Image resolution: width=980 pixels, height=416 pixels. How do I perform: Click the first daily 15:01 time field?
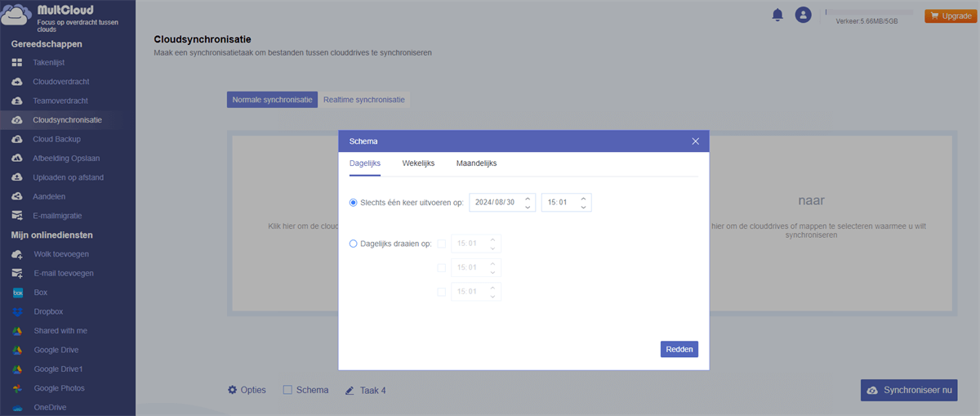475,244
